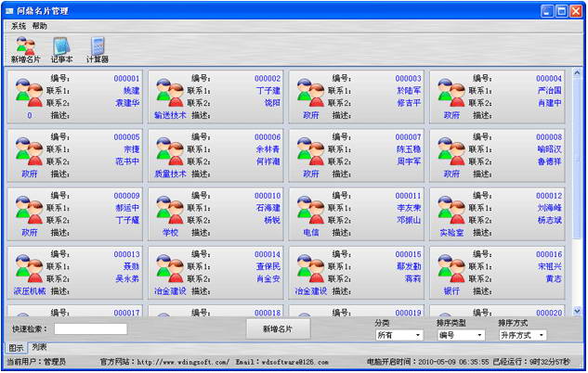Click the 电信 category label on card 000011
This screenshot has width=588, height=373.
coord(311,233)
